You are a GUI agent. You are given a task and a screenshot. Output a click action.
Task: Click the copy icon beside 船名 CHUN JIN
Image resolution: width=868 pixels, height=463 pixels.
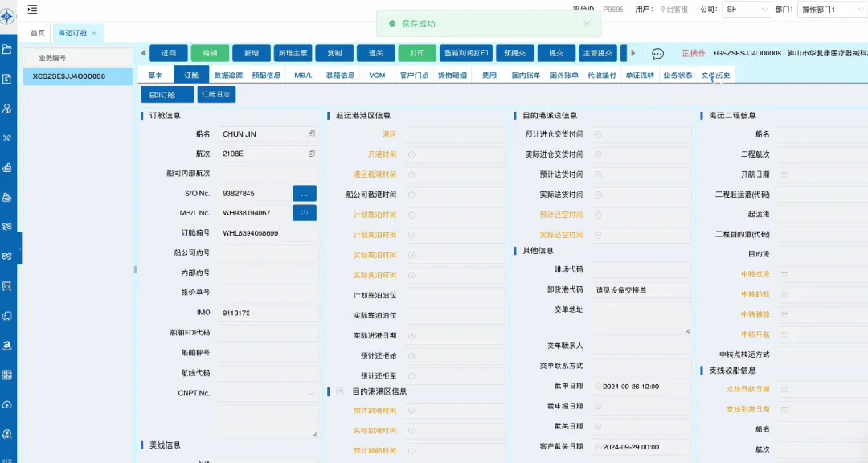[311, 134]
